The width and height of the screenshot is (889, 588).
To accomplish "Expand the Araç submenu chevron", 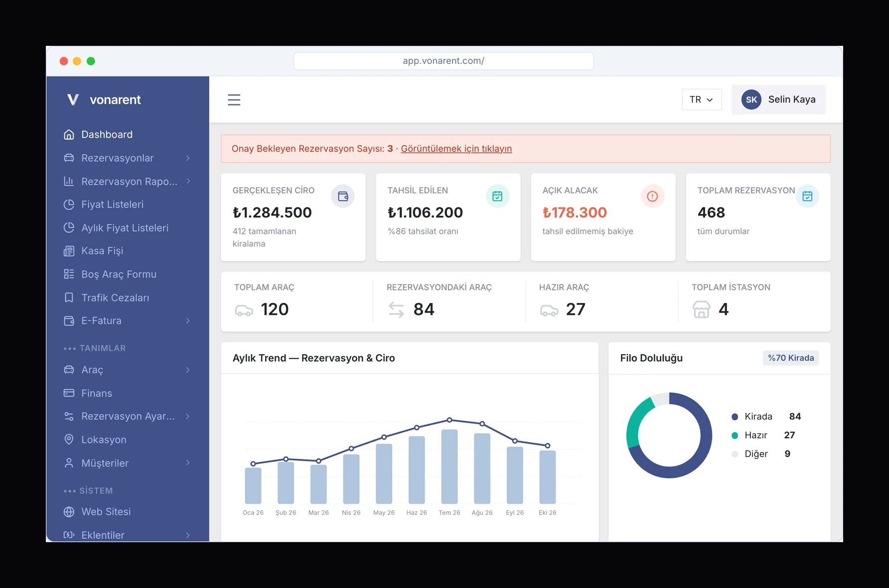I will [x=188, y=370].
